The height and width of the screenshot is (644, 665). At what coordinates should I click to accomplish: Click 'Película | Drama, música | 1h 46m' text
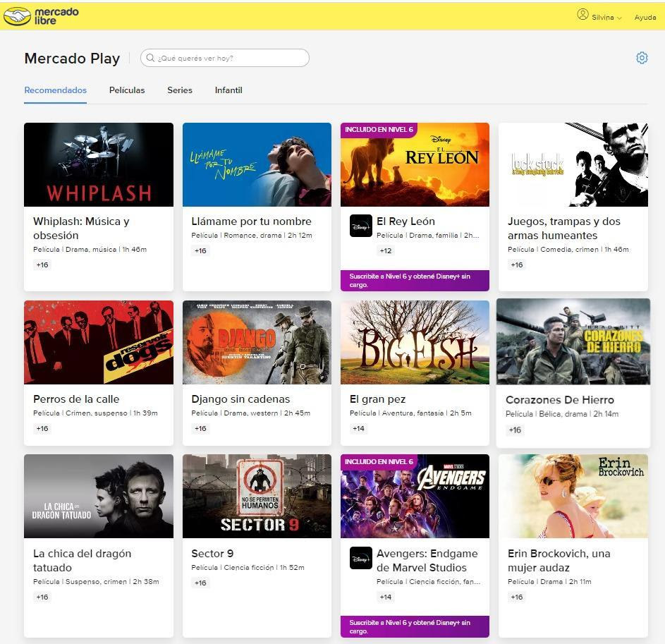point(90,250)
